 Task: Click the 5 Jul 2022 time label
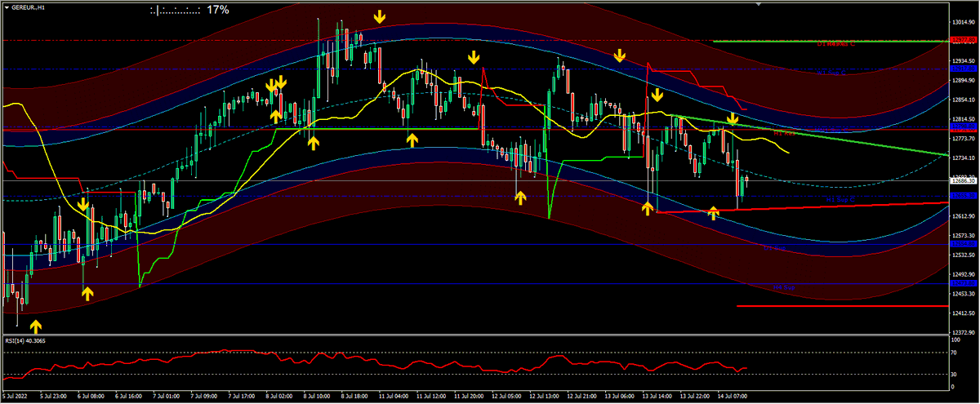tap(15, 396)
